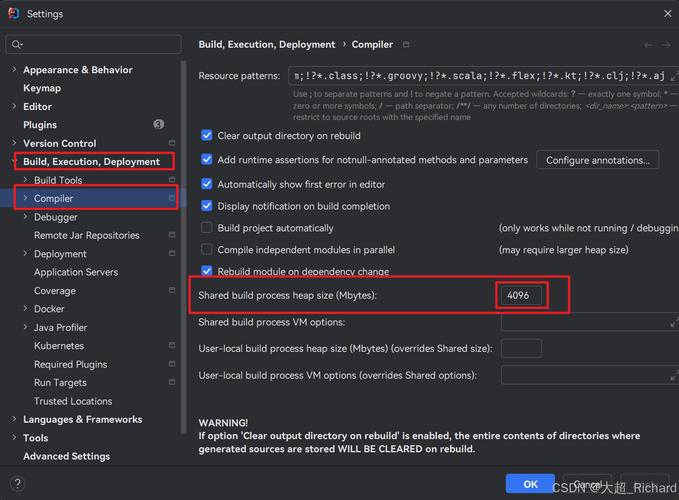Expand the Build Tools tree node

24,180
